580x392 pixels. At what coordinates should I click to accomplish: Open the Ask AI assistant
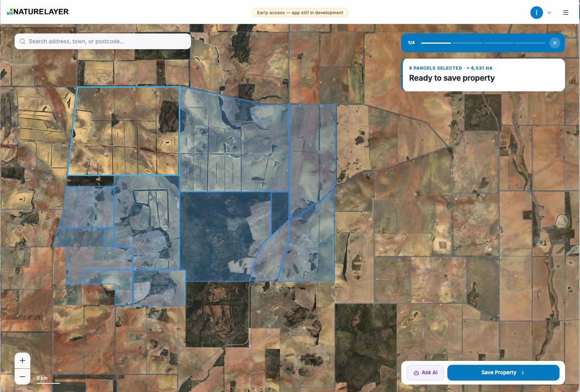click(425, 373)
